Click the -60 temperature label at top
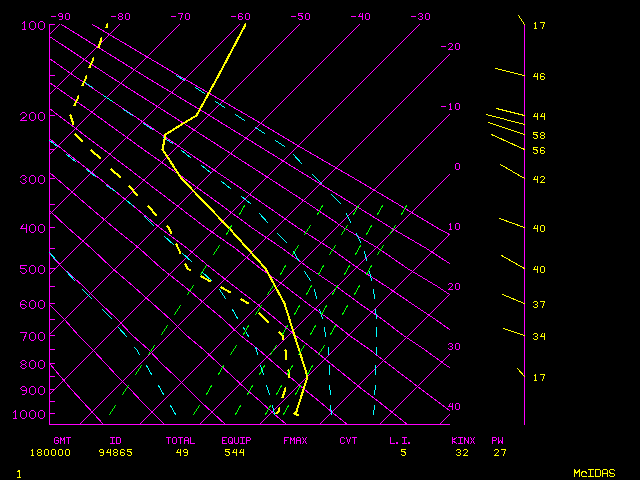 pos(240,17)
